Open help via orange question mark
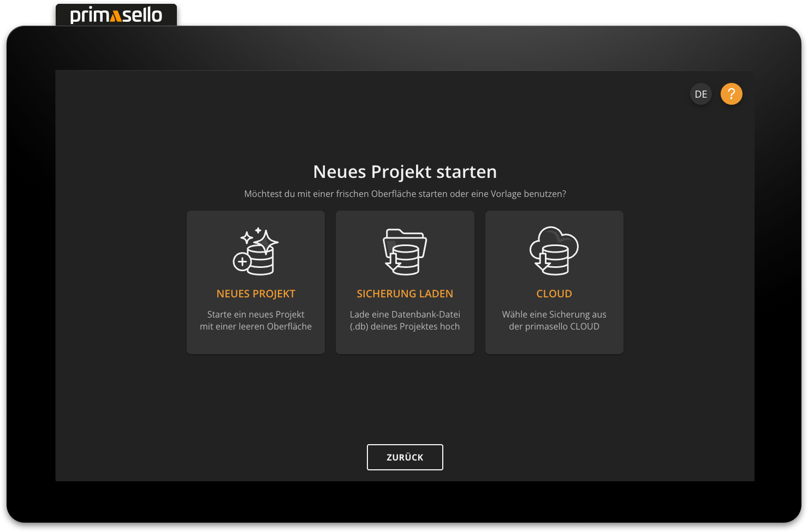The height and width of the screenshot is (532, 808). (731, 94)
